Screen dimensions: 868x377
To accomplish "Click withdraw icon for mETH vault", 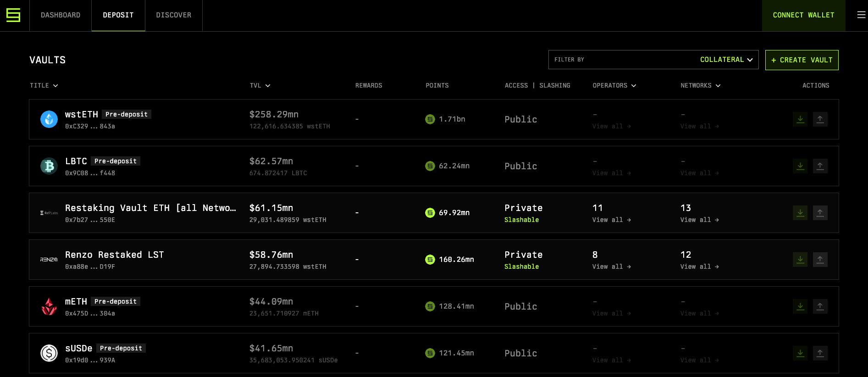I will point(820,306).
